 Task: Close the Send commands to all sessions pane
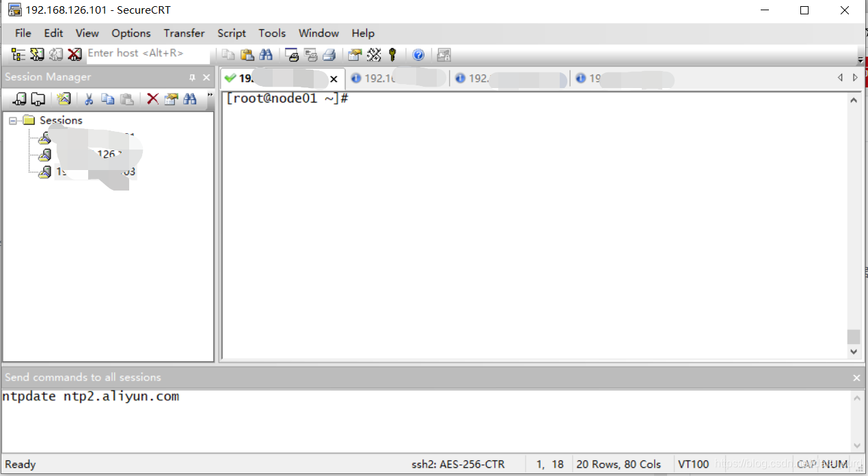857,378
